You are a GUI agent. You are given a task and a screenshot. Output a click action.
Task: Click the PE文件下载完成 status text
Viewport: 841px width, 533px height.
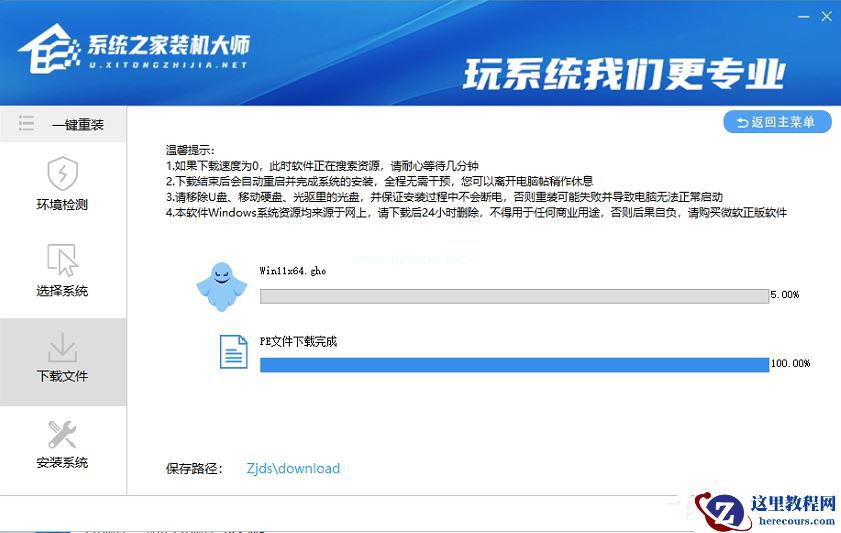[x=298, y=342]
